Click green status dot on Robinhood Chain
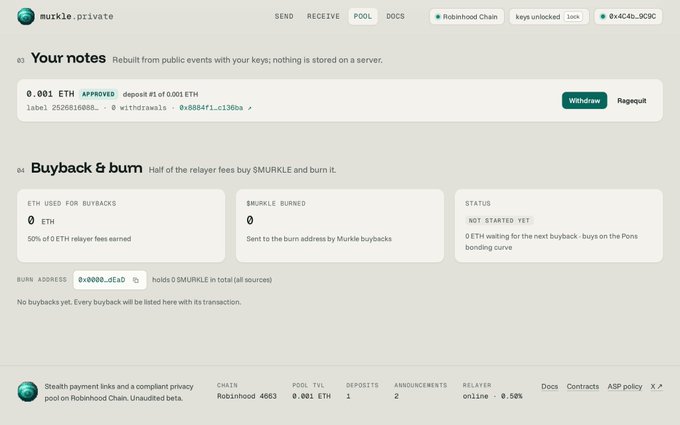The image size is (680, 425). point(438,17)
